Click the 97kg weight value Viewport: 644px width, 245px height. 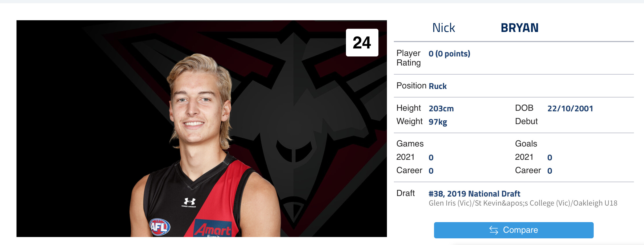coord(438,122)
